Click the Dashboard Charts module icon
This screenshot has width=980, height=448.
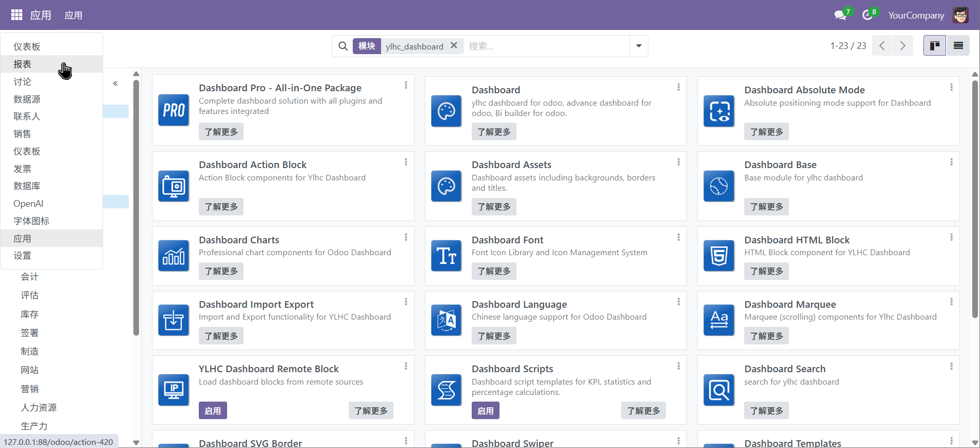pos(174,256)
